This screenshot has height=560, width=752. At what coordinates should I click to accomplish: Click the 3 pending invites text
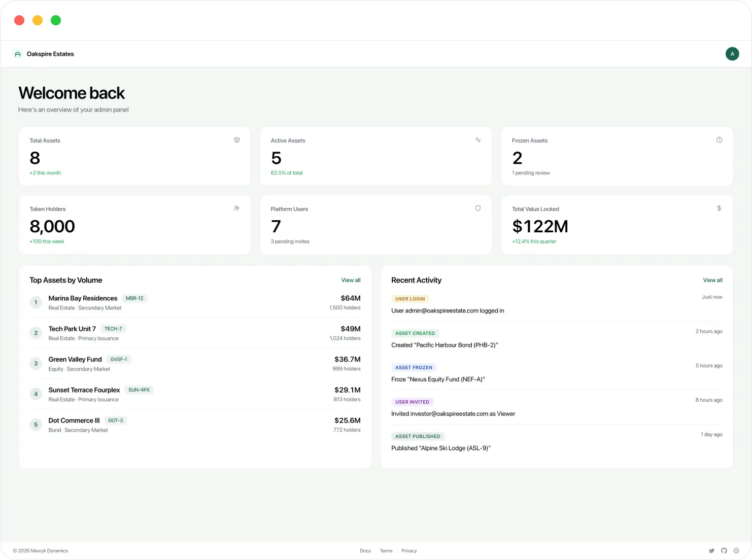pyautogui.click(x=290, y=241)
